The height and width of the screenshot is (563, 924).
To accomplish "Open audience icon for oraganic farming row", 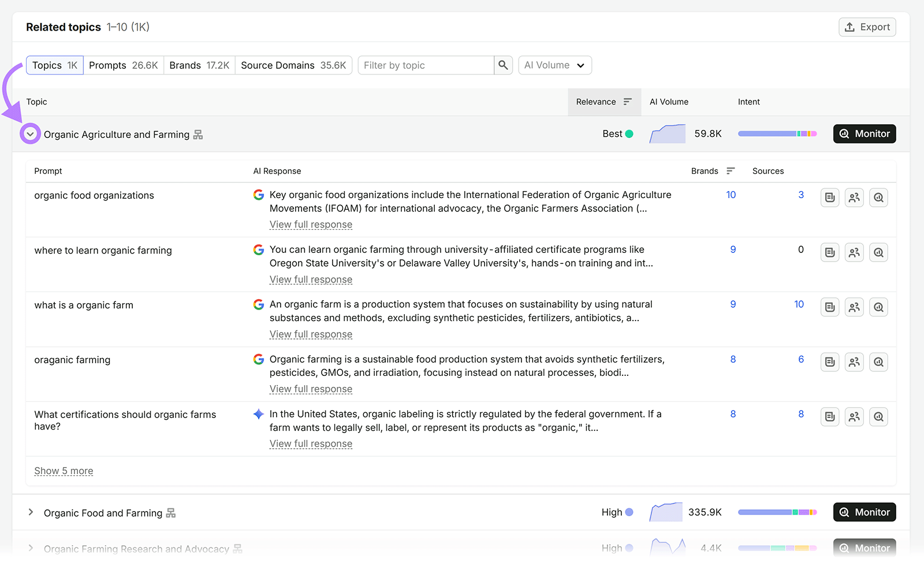I will point(854,362).
